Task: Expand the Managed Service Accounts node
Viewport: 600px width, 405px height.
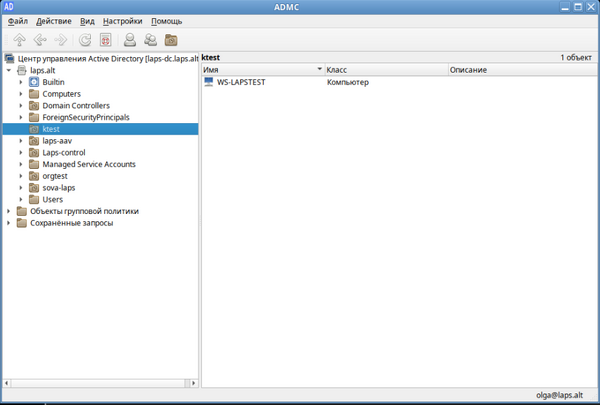Action: tap(21, 164)
